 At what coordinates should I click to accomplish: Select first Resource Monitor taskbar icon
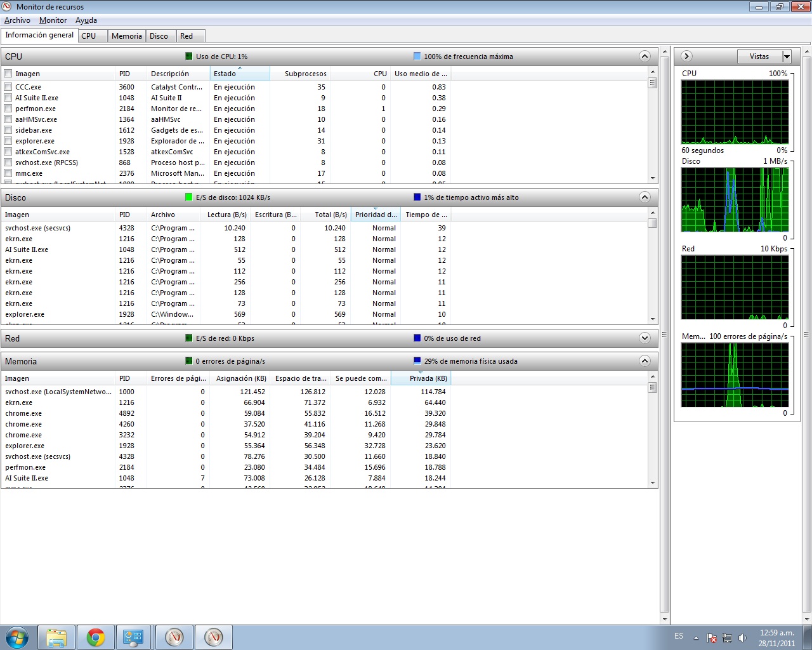pyautogui.click(x=174, y=637)
